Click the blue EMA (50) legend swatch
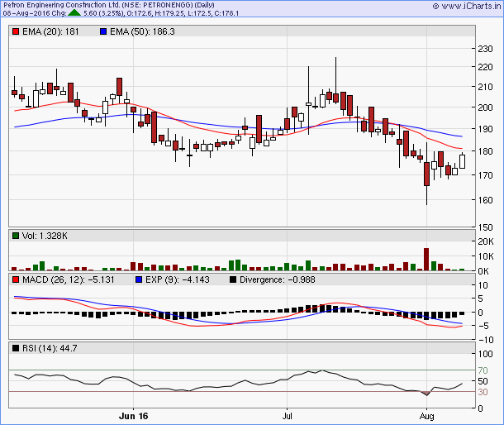 (103, 31)
